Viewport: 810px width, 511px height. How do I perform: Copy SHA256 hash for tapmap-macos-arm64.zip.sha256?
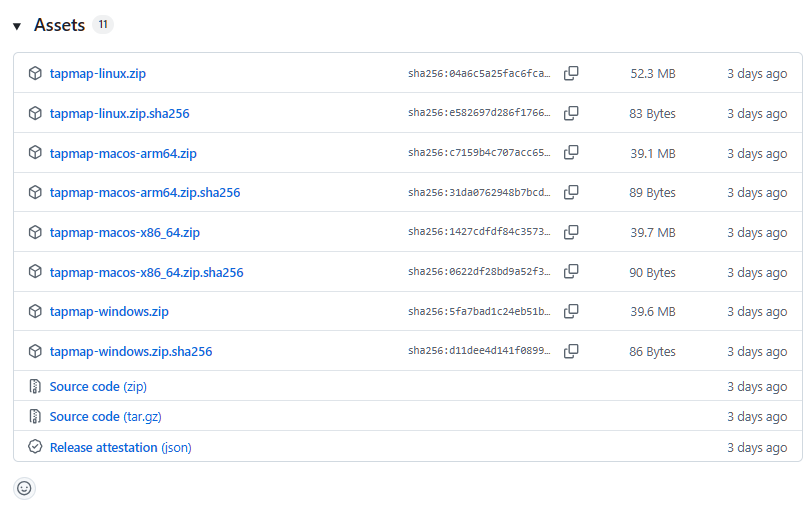point(571,193)
